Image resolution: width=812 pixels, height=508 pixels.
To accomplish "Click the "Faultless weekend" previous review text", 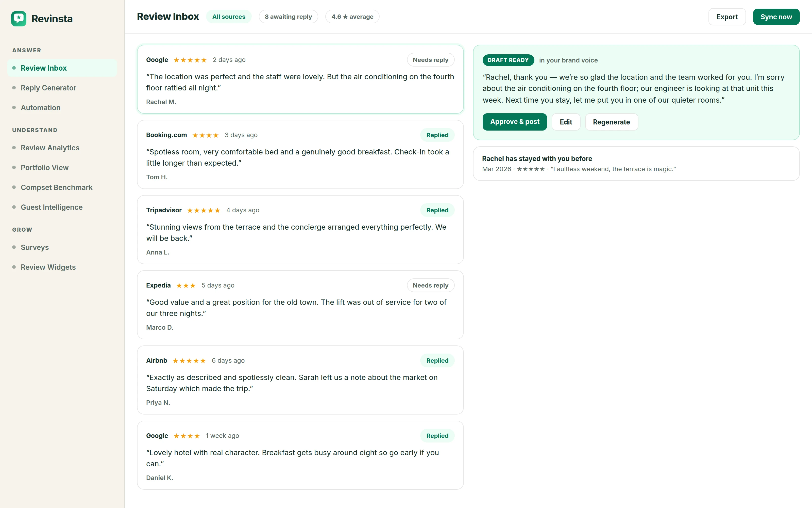I will [x=613, y=169].
